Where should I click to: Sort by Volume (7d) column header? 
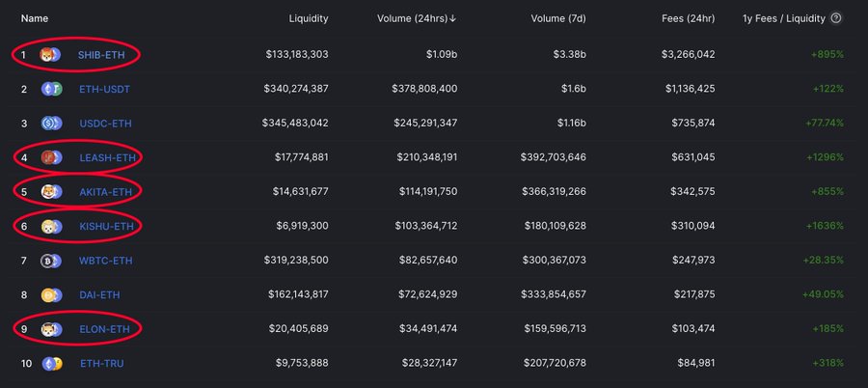(x=558, y=18)
